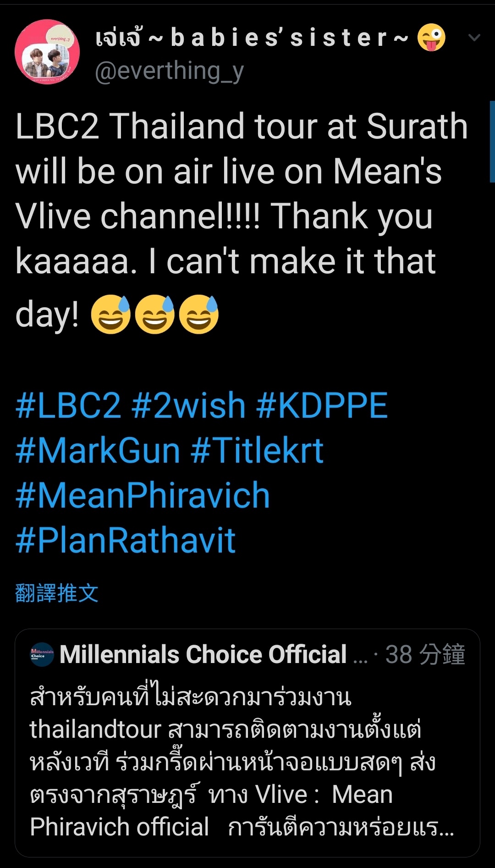Select the main tweet text about LBC2 tour

(x=242, y=220)
